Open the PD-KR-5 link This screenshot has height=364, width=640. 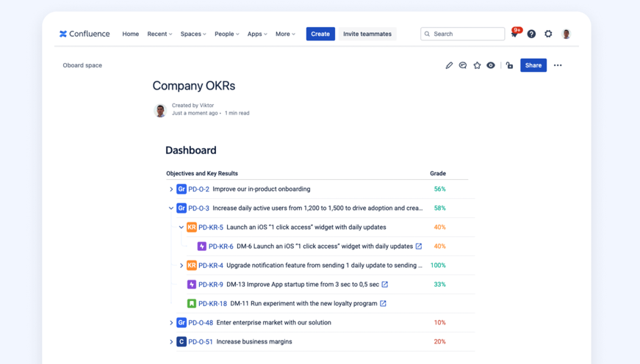[211, 227]
